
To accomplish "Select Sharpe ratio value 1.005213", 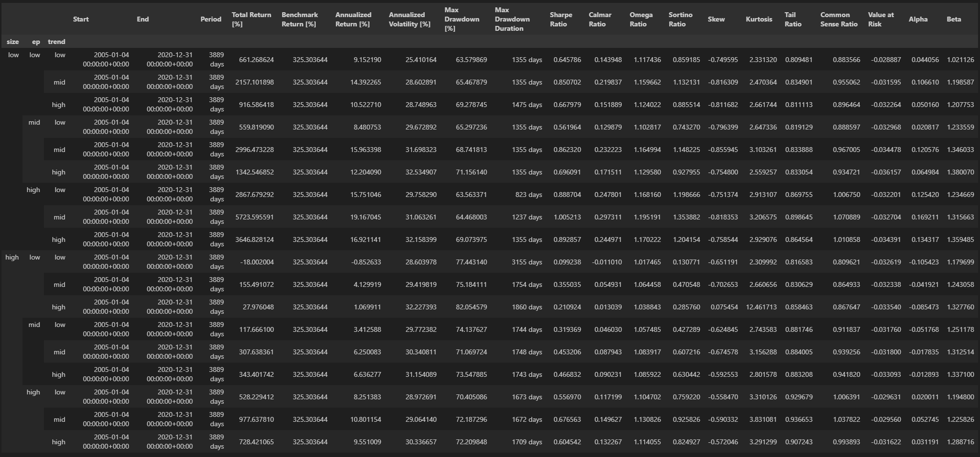I will [x=567, y=217].
